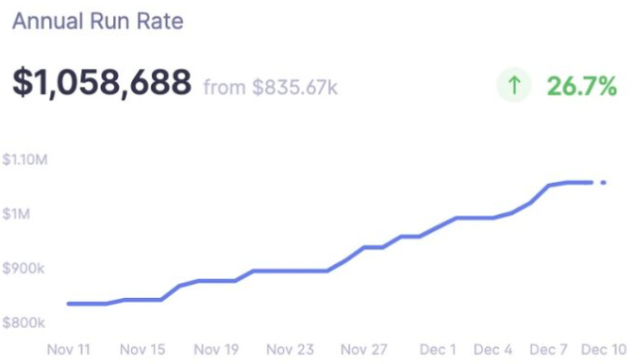Click the Dec 10 x-axis label
The image size is (634, 364).
coord(604,350)
